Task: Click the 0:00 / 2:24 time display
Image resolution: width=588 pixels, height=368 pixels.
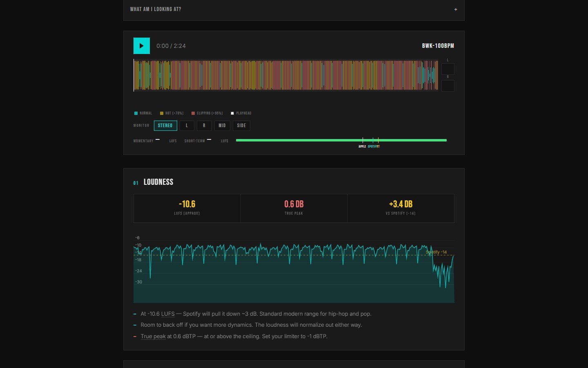Action: point(171,46)
